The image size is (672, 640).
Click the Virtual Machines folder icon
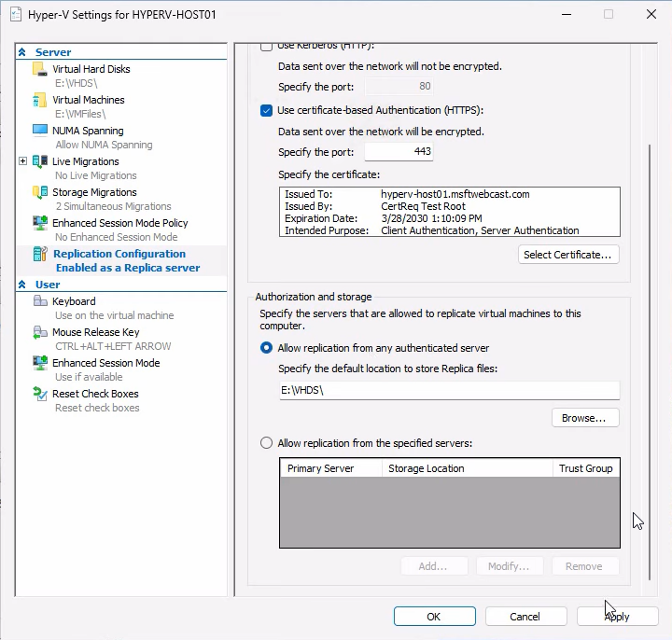(x=40, y=100)
